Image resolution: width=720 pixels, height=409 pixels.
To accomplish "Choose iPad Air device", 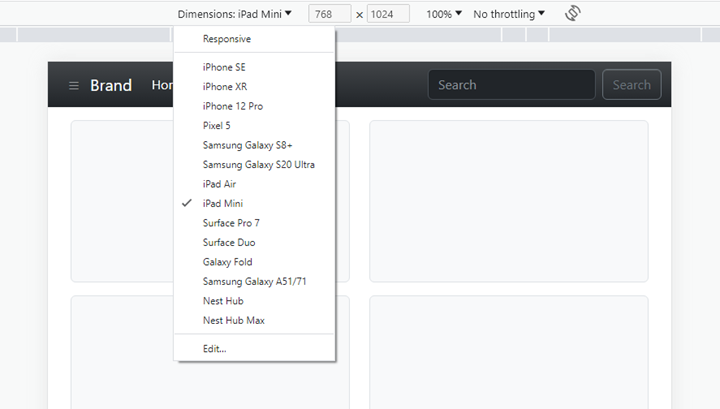I will point(254,184).
